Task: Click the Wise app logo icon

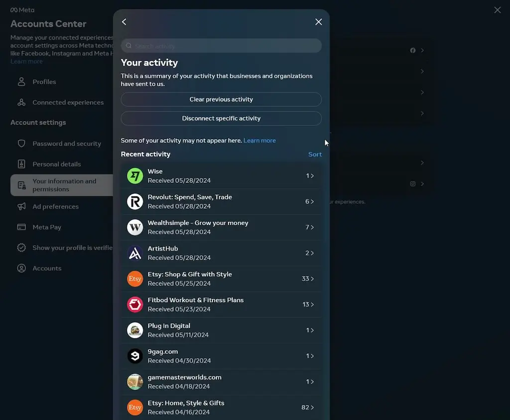Action: (135, 176)
